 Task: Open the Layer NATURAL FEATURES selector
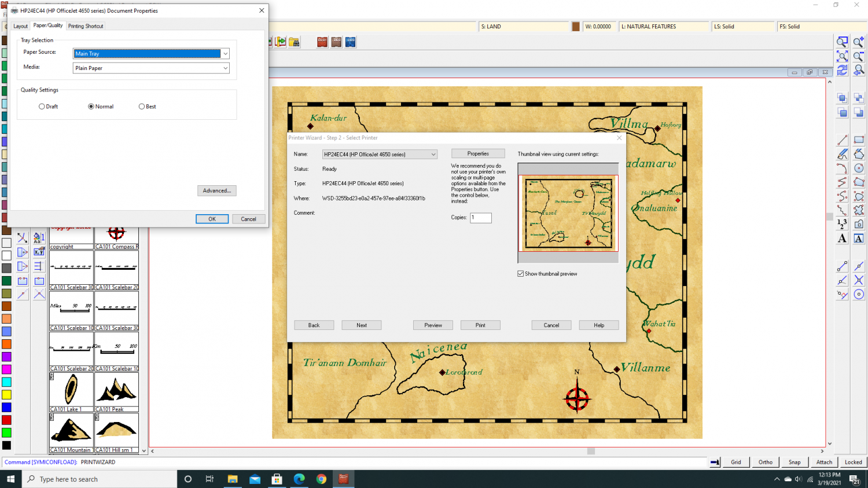[x=664, y=27]
